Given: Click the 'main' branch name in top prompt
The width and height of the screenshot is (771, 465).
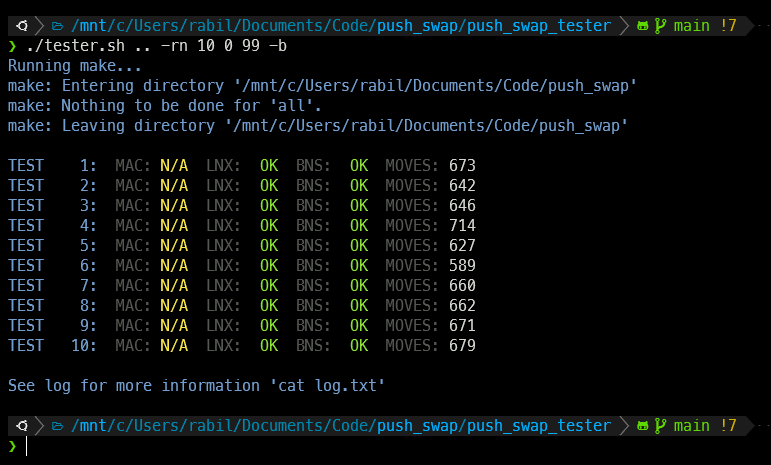Looking at the screenshot, I should (691, 26).
